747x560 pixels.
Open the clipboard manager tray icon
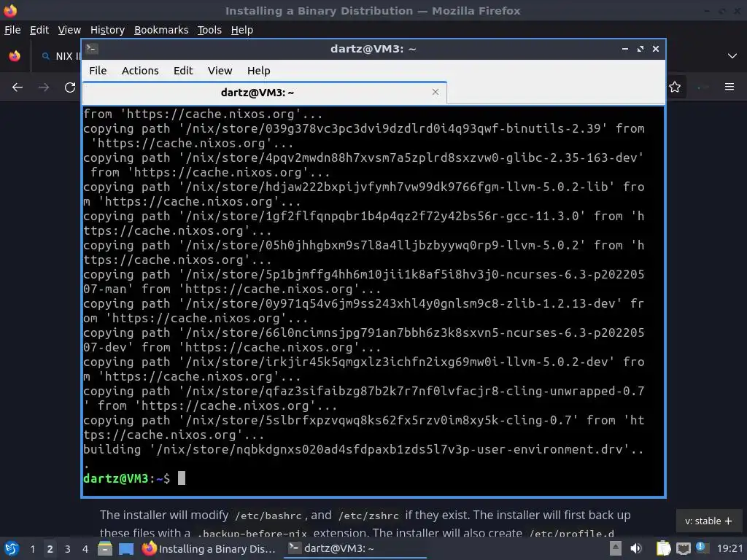663,548
